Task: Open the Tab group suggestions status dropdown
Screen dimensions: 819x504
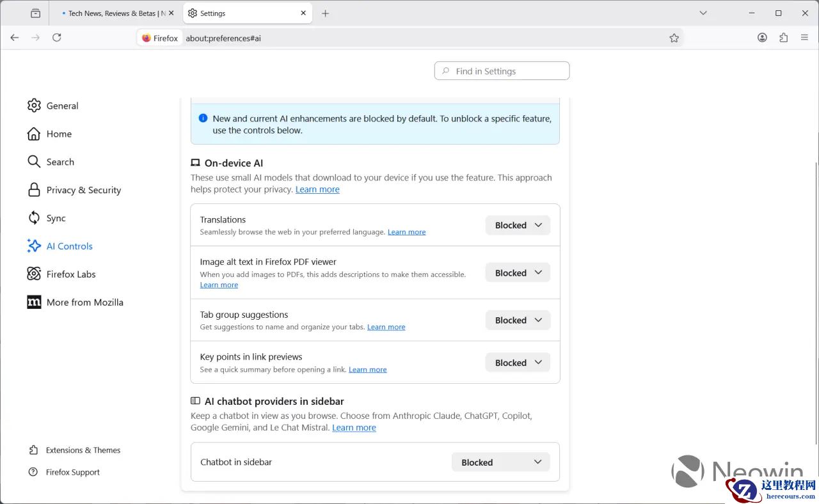Action: (x=517, y=320)
